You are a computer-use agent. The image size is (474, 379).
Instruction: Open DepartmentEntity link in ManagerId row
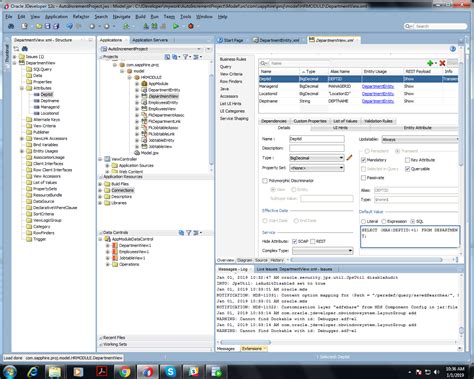click(x=378, y=86)
